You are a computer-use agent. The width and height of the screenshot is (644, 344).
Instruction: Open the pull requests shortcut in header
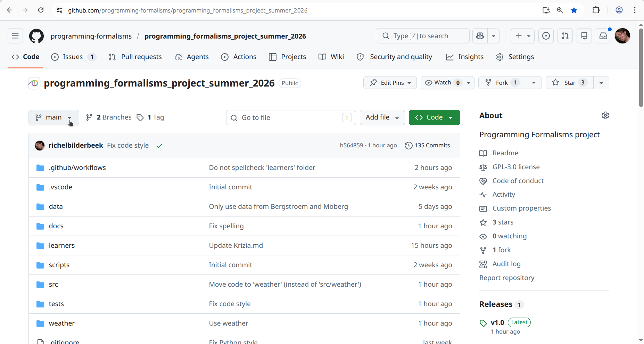565,36
